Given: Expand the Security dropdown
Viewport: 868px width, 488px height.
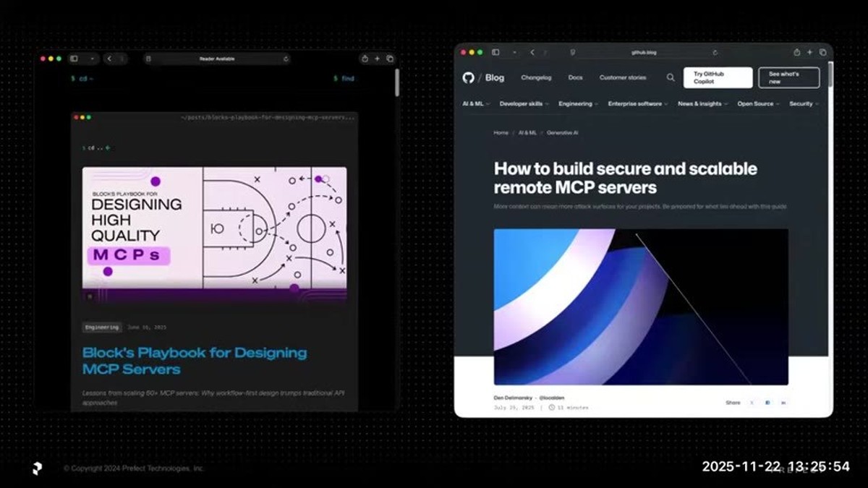Looking at the screenshot, I should [x=804, y=104].
